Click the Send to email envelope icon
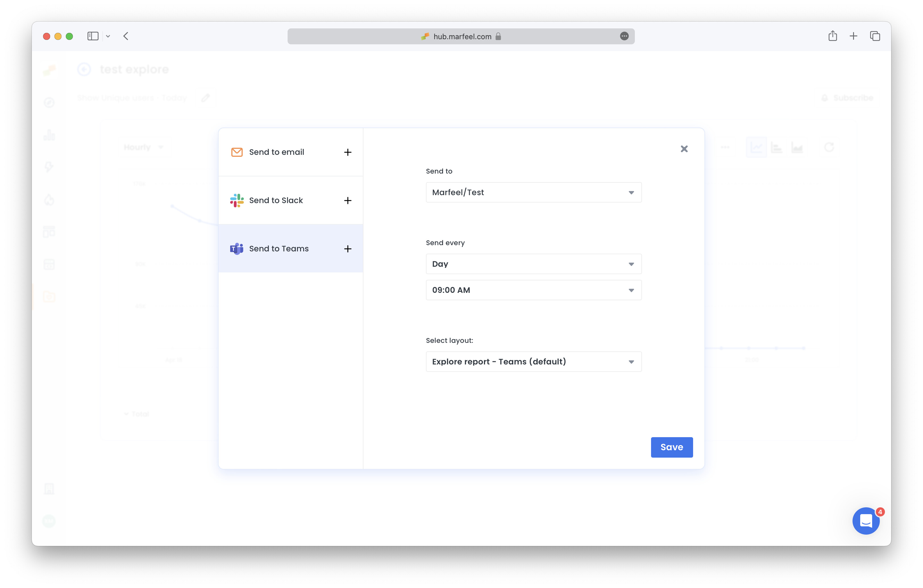 click(237, 152)
